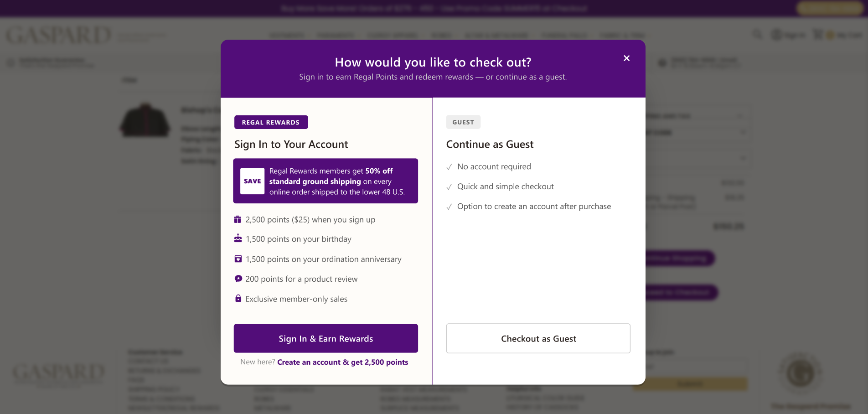868x414 pixels.
Task: Click the white SAVE badge
Action: pos(252,181)
